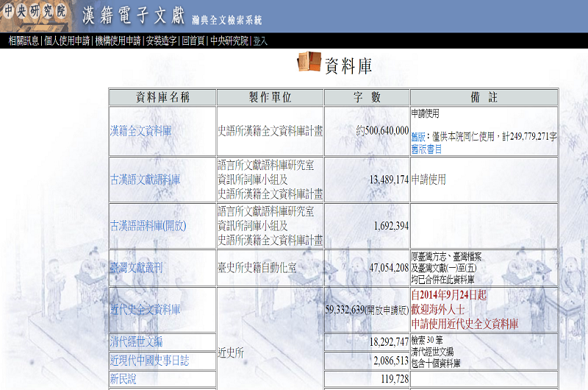The image size is (588, 390).
Task: Open the 新民說 database link
Action: [123, 379]
